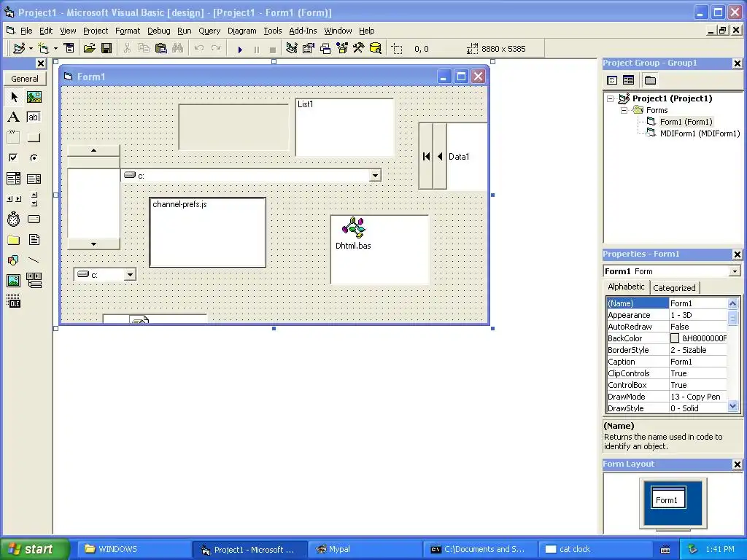Select the FileListBox document tool
Screen dimensions: 747x560
(34, 239)
